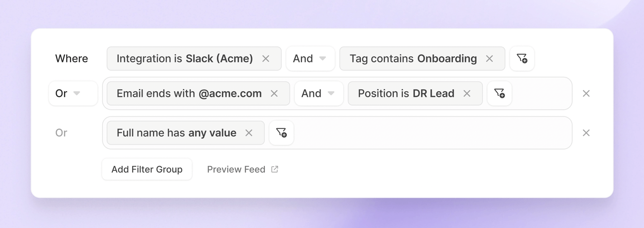The width and height of the screenshot is (644, 228).
Task: Remove the Tag contains Onboarding filter
Action: point(489,59)
